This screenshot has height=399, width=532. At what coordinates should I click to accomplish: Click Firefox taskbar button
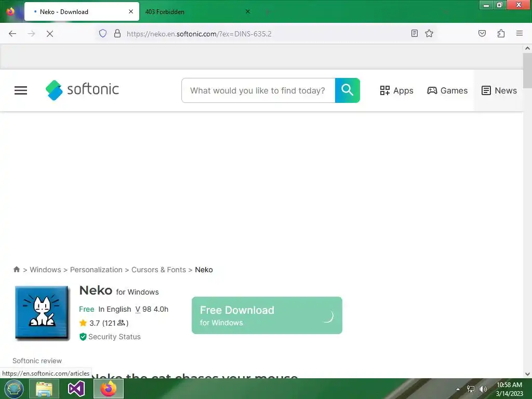[x=109, y=389]
